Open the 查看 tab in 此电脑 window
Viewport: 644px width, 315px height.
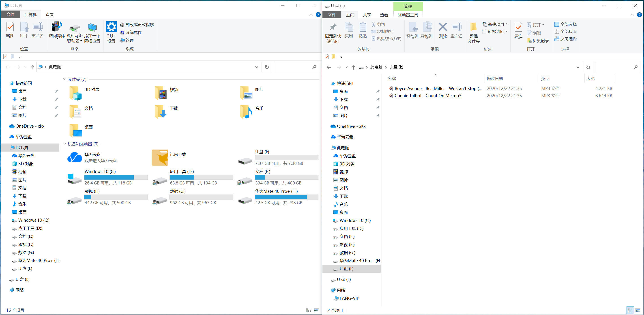(x=49, y=15)
